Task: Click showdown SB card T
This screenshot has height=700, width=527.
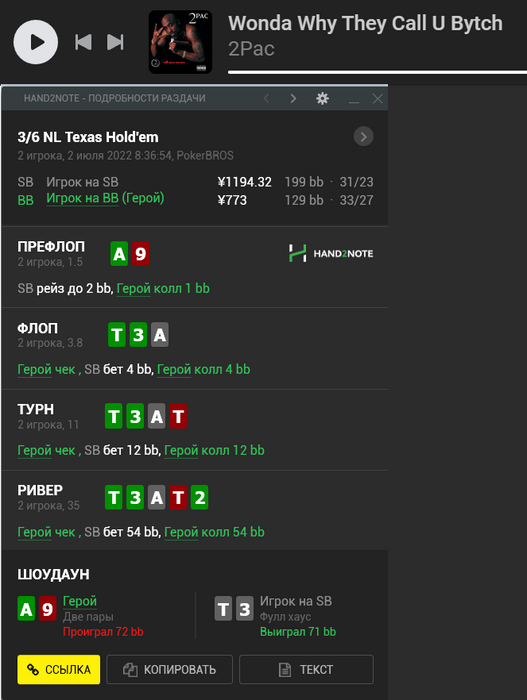Action: coord(223,609)
